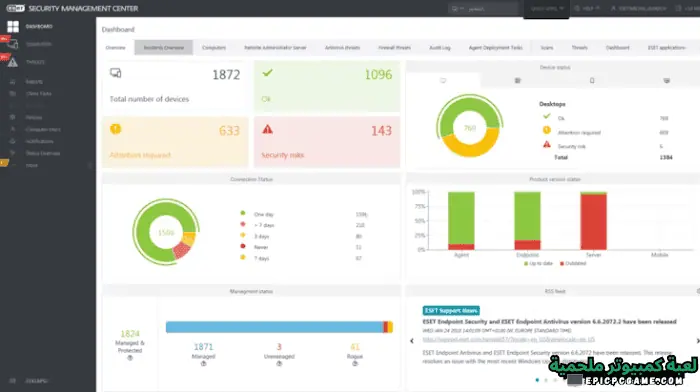Click the ESET logo in the header
700x392 pixels.
16,8
